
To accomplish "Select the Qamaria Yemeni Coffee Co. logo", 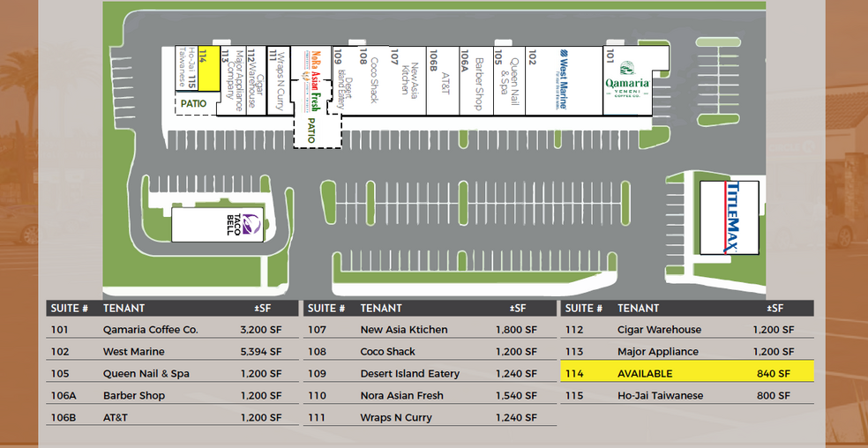I will pyautogui.click(x=627, y=79).
